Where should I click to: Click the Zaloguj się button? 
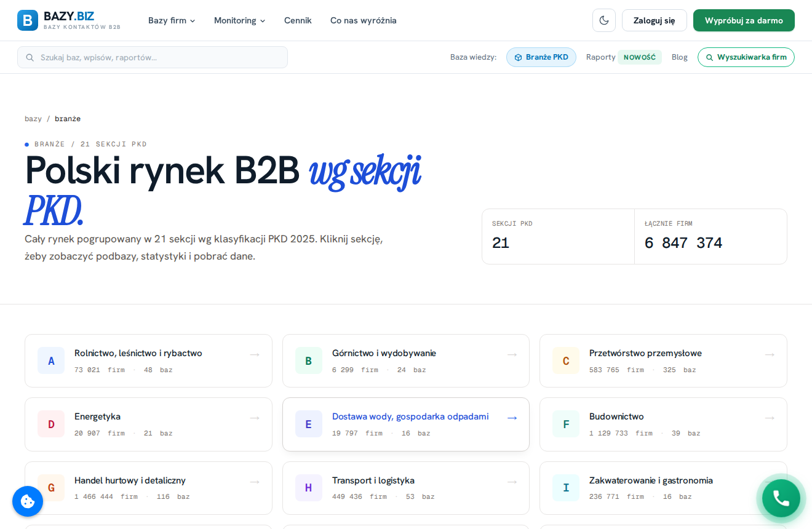(x=655, y=20)
